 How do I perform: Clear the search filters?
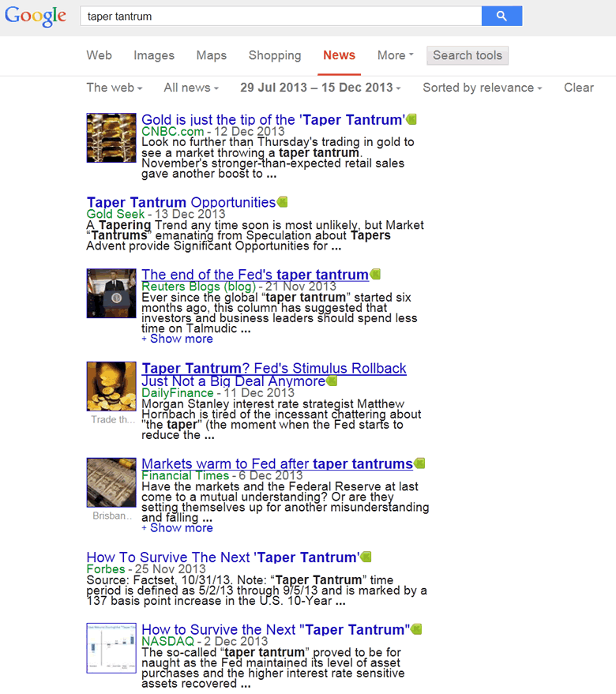[579, 88]
